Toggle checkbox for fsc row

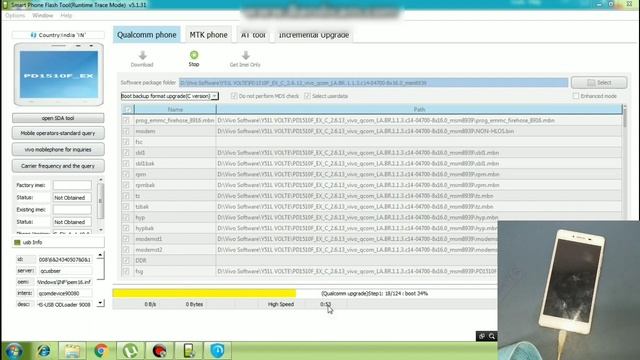click(127, 142)
